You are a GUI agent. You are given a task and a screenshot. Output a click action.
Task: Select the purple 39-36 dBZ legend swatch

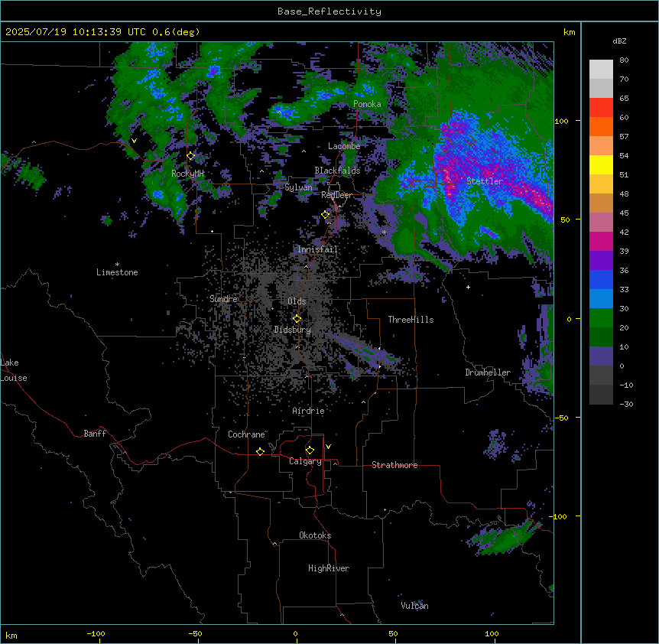[x=601, y=261]
